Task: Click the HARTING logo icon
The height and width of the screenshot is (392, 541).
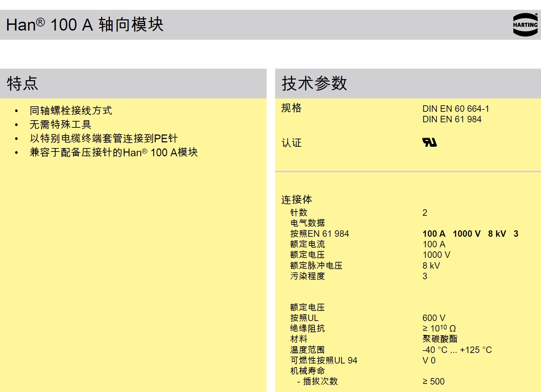Action: point(525,25)
